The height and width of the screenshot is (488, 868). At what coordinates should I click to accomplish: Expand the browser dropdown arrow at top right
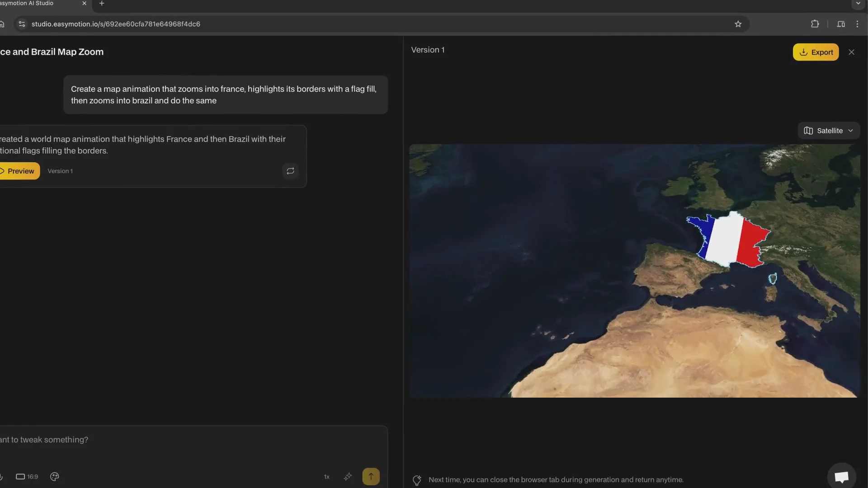coord(858,4)
